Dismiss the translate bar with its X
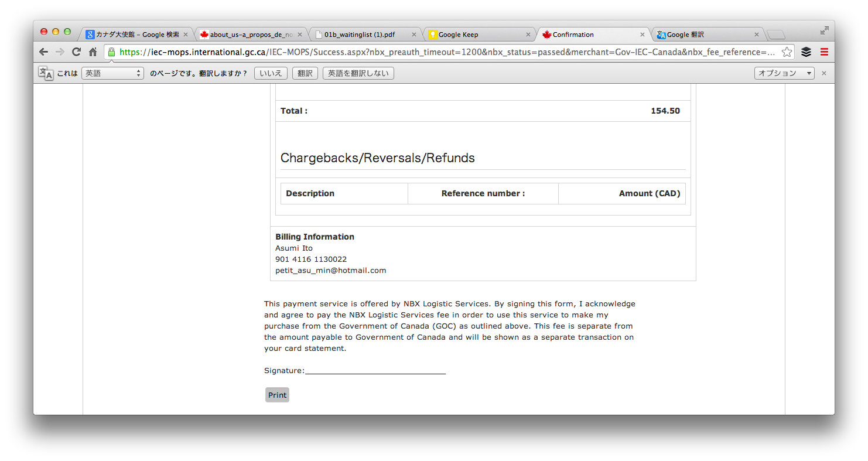Viewport: 868px width, 461px height. pos(824,73)
